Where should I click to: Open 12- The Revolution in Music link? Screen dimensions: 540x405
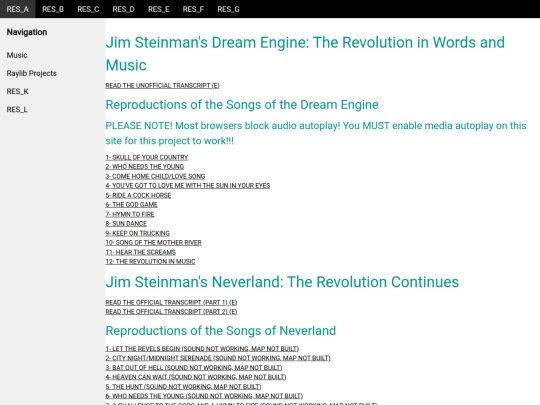[150, 261]
